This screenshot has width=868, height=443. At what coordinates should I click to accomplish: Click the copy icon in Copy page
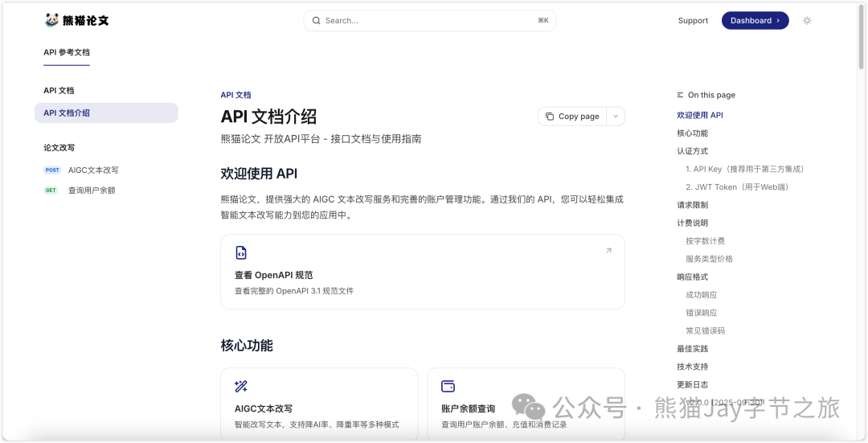coord(550,117)
